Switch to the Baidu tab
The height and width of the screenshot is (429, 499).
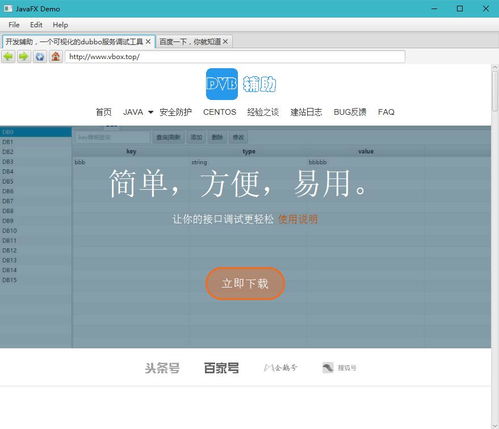click(x=190, y=42)
